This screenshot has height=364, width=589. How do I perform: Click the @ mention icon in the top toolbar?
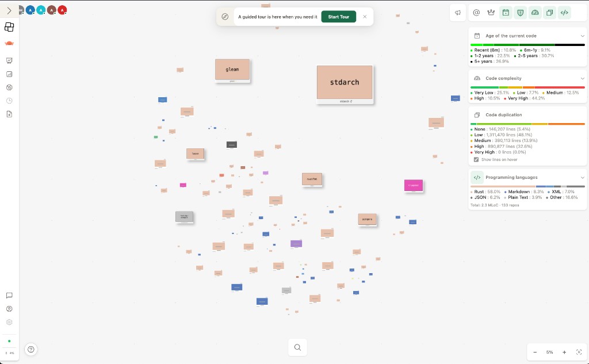point(477,12)
